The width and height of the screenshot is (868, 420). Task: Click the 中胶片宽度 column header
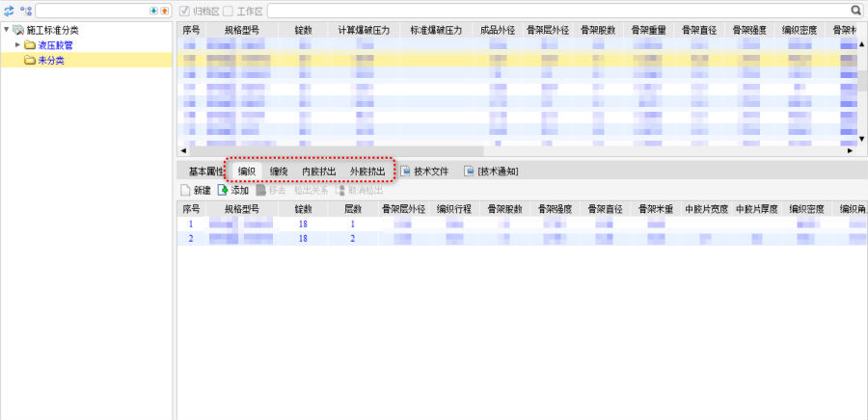pos(706,209)
